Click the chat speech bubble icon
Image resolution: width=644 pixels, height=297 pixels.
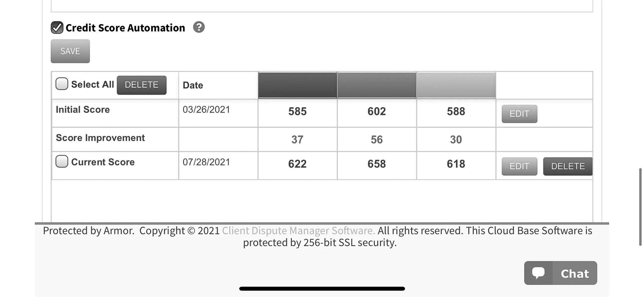[x=538, y=273]
